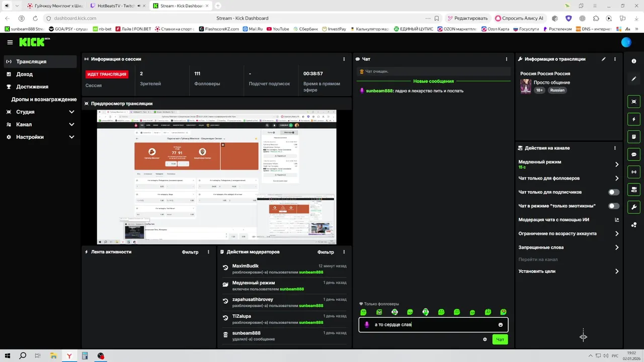The image size is (644, 362).
Task: Click TiZalupa in moderator actions
Action: point(242,316)
